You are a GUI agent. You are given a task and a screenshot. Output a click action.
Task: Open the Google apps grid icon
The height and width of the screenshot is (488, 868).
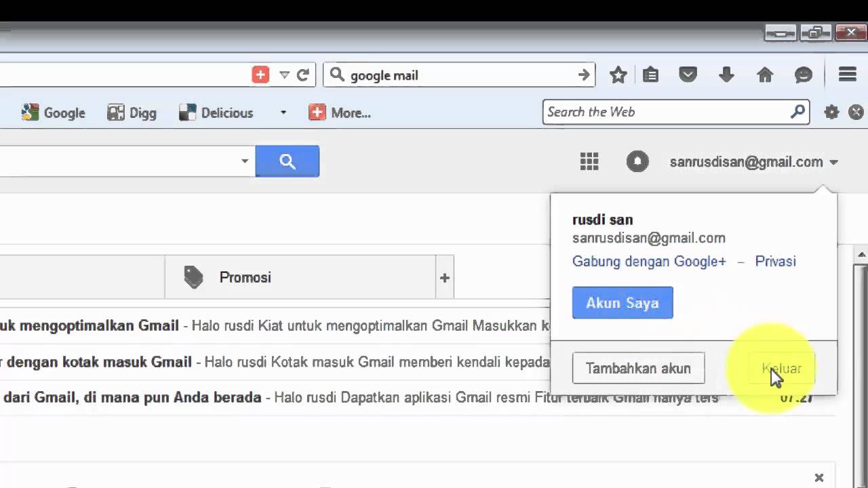tap(589, 161)
